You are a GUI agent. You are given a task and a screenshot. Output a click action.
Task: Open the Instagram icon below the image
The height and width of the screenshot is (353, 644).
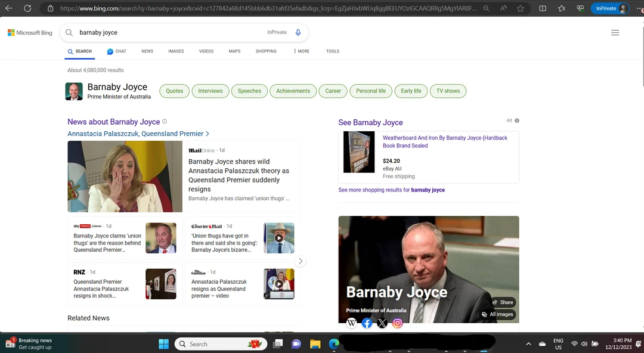pos(397,323)
